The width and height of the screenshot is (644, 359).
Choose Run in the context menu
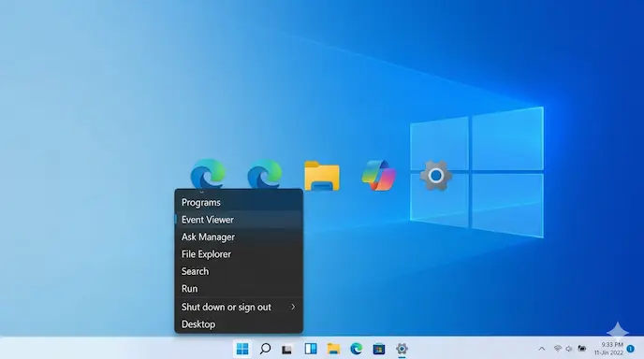tap(239, 289)
